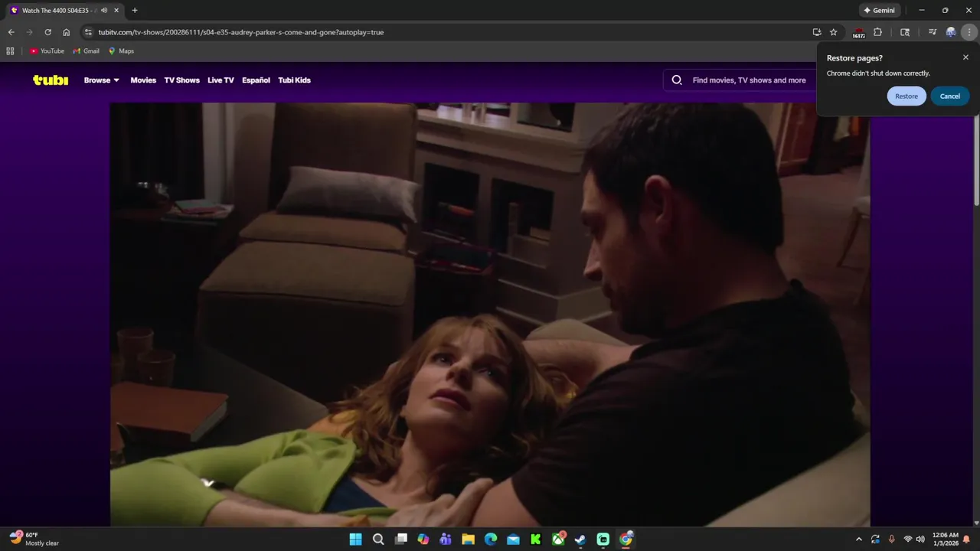The image size is (980, 551).
Task: Open the Maps bookmark
Action: click(121, 51)
